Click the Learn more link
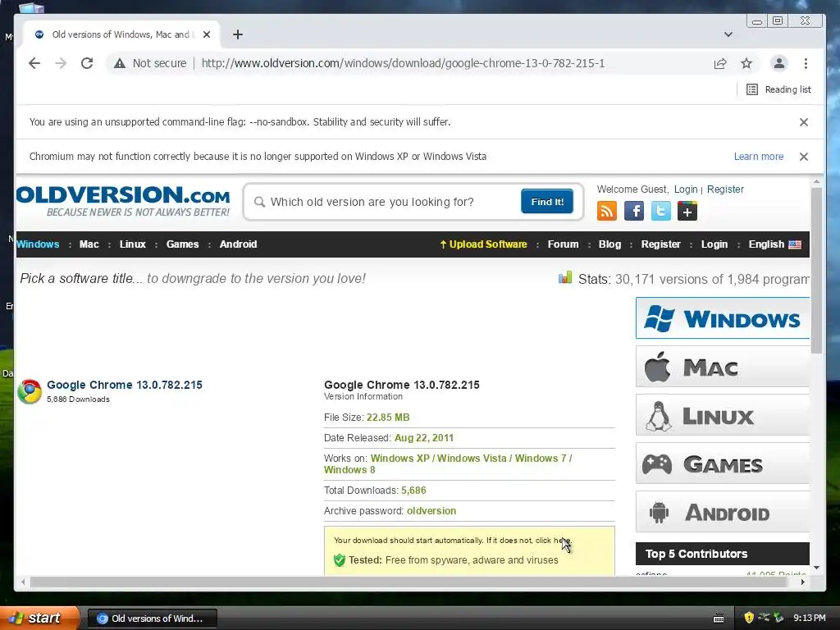This screenshot has width=840, height=630. [759, 157]
